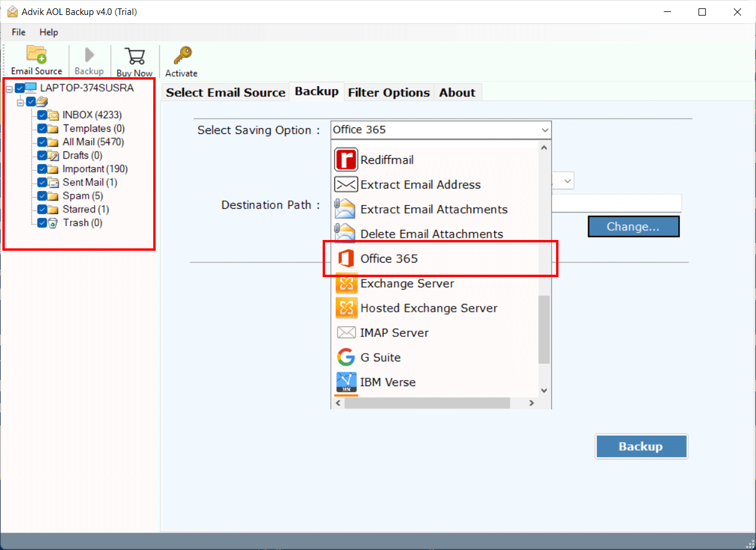The width and height of the screenshot is (756, 550).
Task: Choose the IBM Verse option text
Action: click(x=388, y=382)
